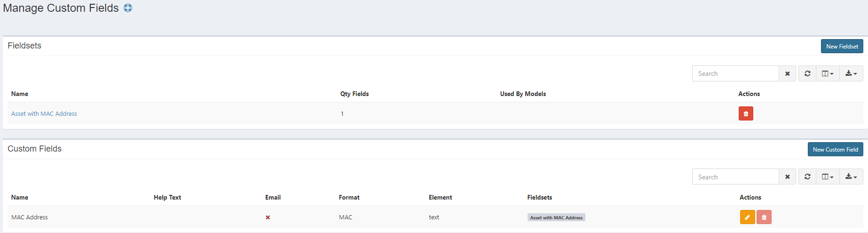Expand the Custom Fields export dropdown
Screen dimensions: 868x233
[x=851, y=177]
